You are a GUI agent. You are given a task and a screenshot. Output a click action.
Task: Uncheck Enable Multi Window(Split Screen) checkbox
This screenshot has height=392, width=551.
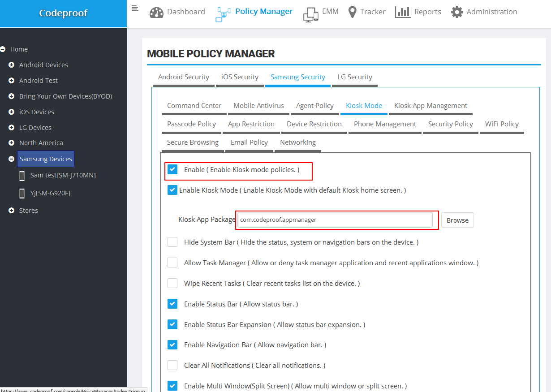172,386
